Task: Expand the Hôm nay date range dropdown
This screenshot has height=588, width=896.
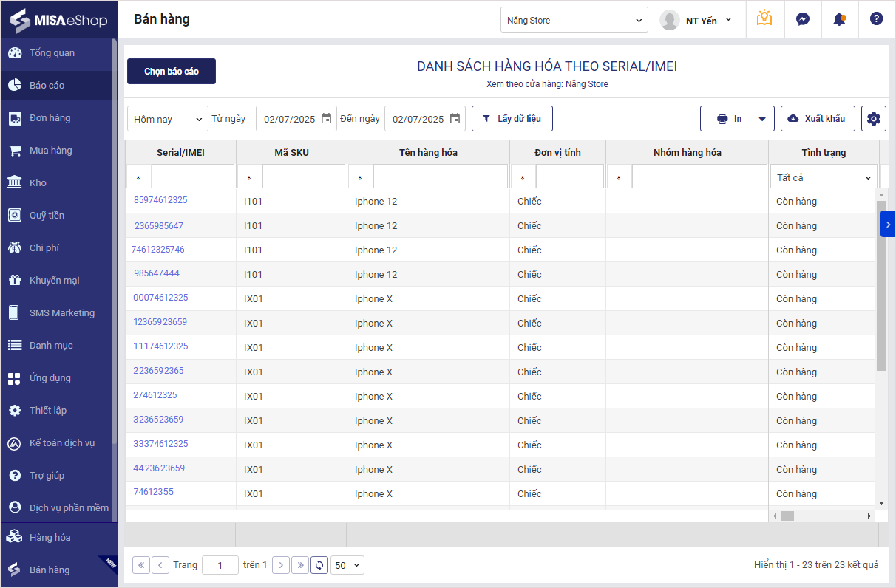Action: 168,119
